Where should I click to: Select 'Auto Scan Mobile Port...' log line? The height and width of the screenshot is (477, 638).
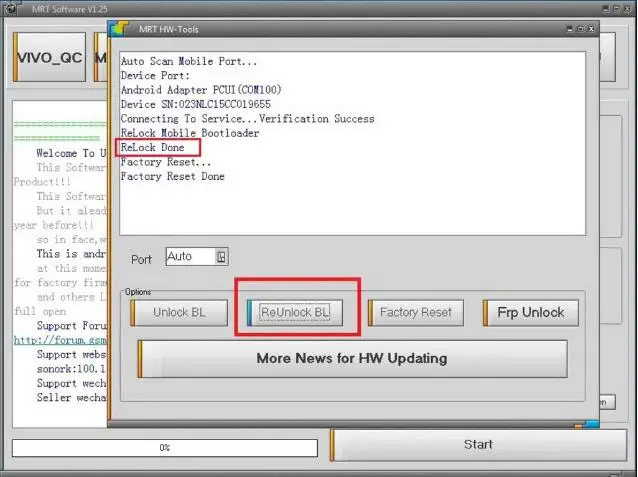pyautogui.click(x=189, y=61)
